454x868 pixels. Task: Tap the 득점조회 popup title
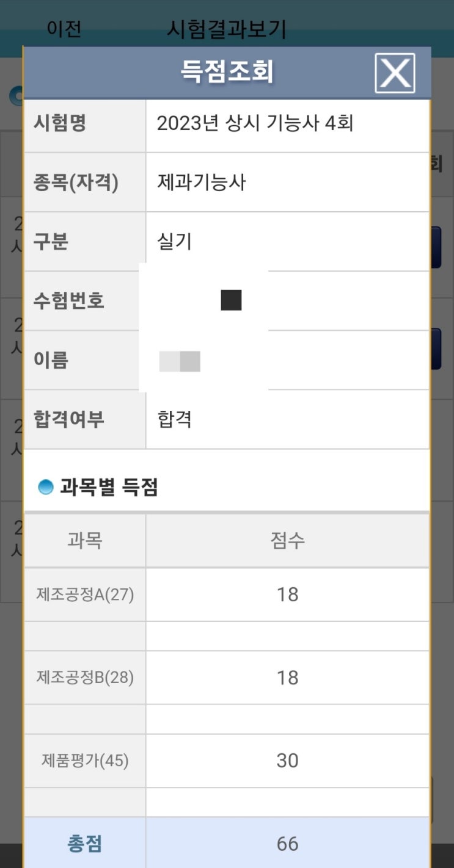coord(227,73)
